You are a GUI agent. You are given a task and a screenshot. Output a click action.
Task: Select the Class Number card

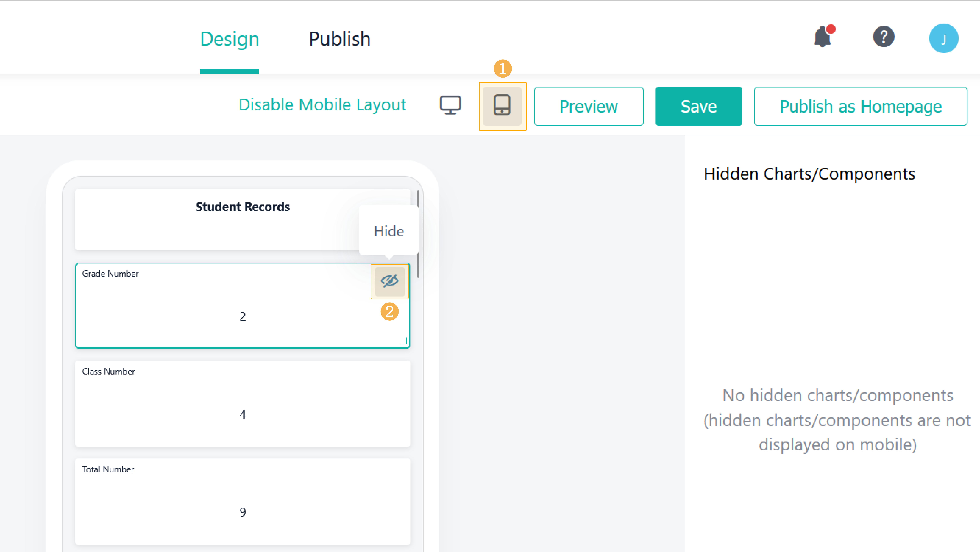tap(242, 403)
